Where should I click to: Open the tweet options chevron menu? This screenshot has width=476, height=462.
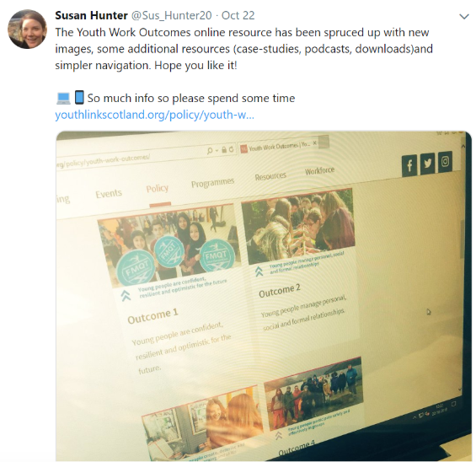point(464,16)
